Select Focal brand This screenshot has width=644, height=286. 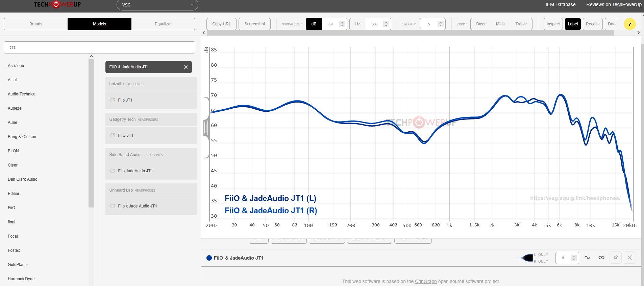click(13, 236)
